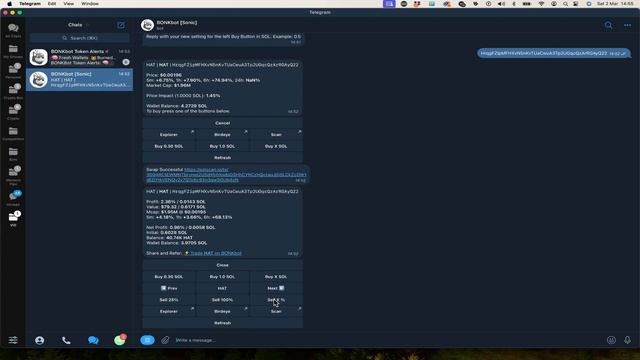Image resolution: width=640 pixels, height=360 pixels.
Task: Click Buy 0.50 SOL below Close
Action: pos(169,277)
